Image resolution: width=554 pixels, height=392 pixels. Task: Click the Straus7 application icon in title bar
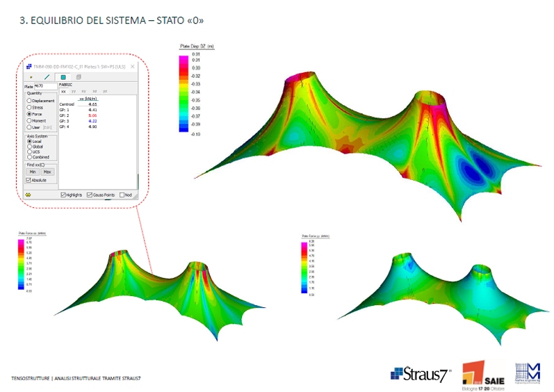pos(28,65)
